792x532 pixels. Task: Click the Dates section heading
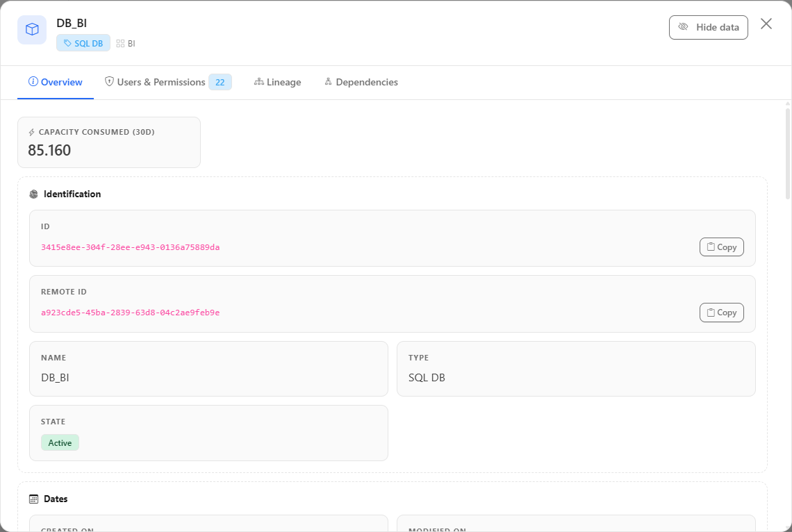tap(56, 499)
